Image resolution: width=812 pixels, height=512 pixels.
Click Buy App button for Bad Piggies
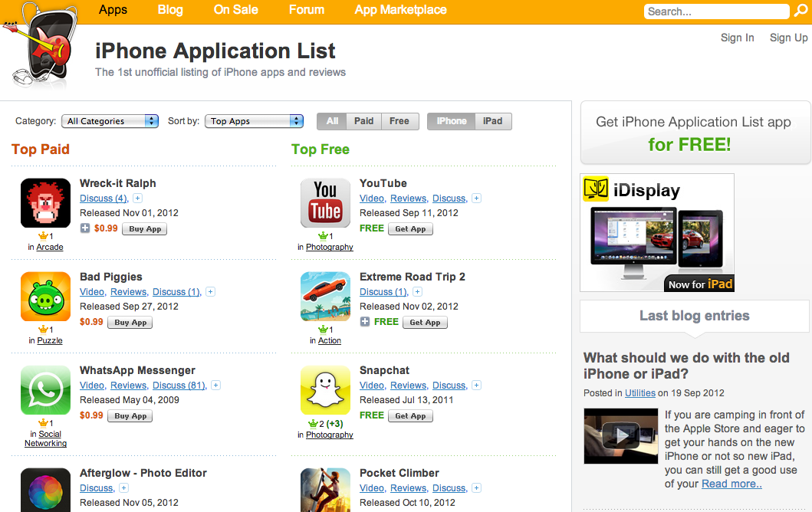[x=130, y=323]
